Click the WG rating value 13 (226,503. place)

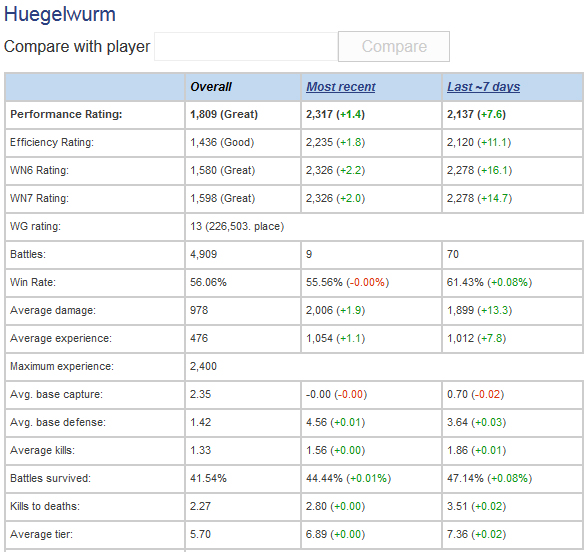coord(237,226)
